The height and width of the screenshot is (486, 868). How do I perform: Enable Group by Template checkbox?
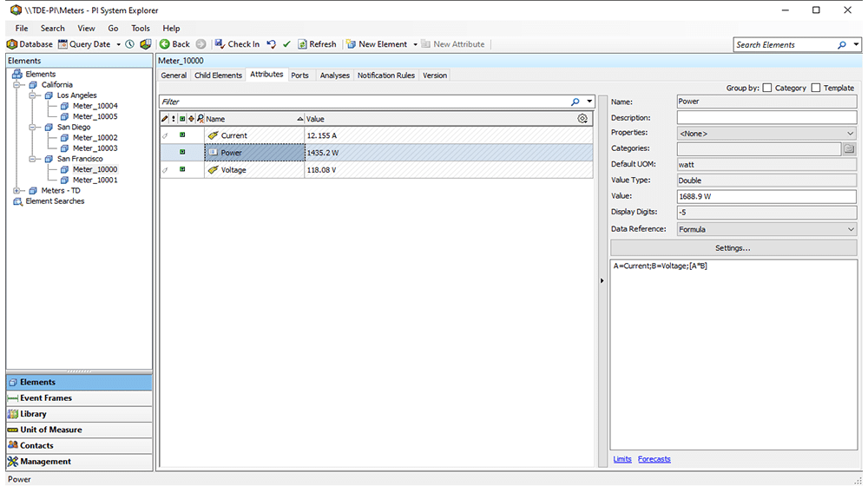[x=816, y=88]
